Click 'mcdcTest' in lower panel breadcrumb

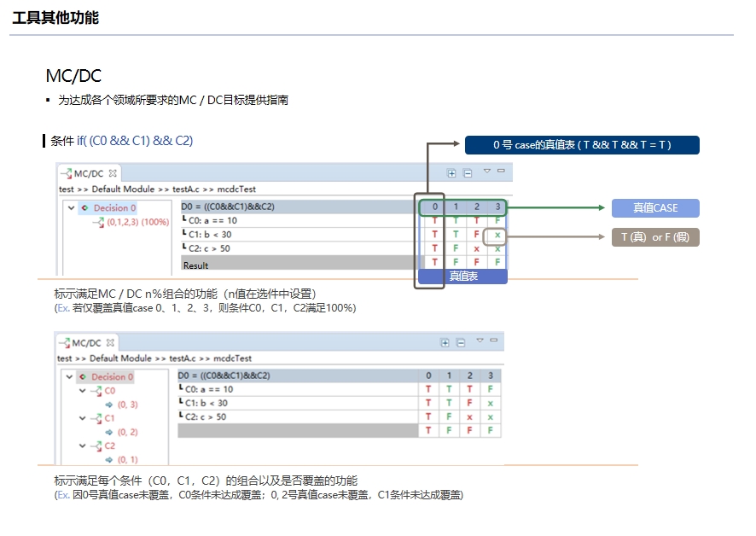click(232, 358)
